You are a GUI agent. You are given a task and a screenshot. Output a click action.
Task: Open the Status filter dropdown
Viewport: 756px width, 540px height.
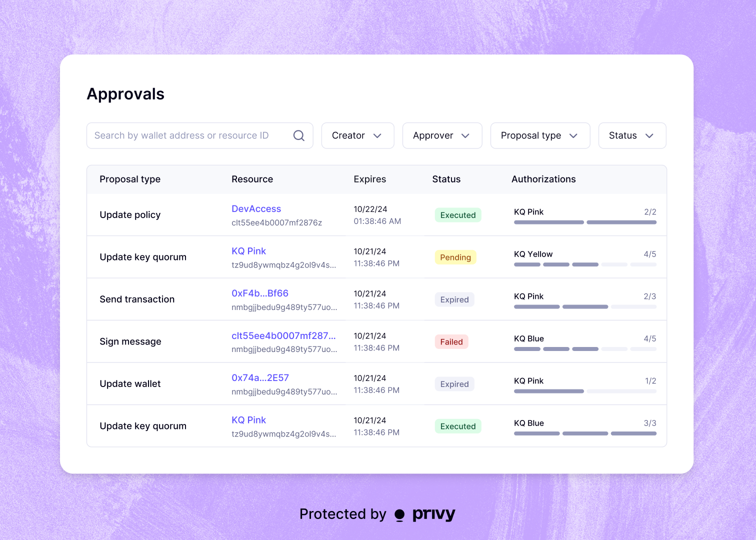point(632,135)
